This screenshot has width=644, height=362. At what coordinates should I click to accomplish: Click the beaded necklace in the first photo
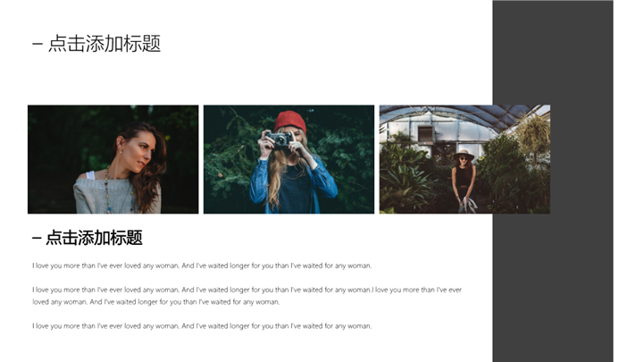(x=107, y=189)
